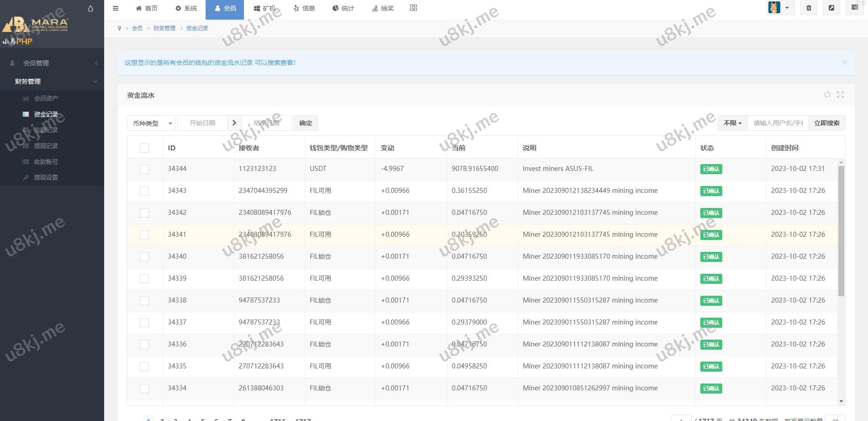Expand the 会员管理 sidebar section
This screenshot has height=421, width=868.
(52, 63)
